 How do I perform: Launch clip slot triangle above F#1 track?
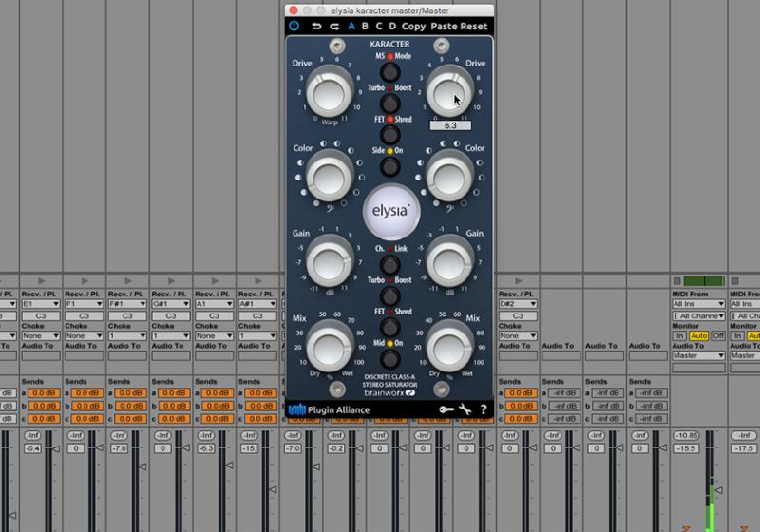click(x=128, y=281)
